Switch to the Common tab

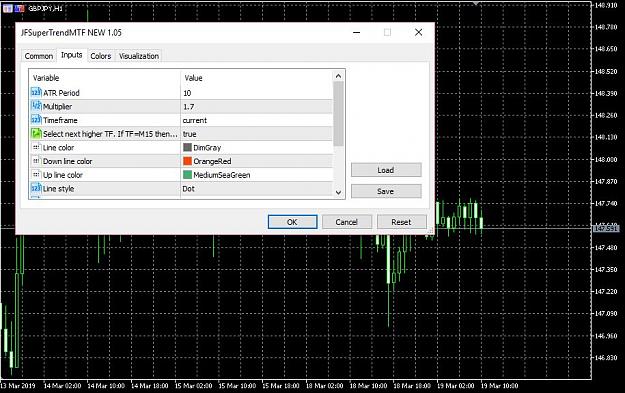(x=39, y=56)
